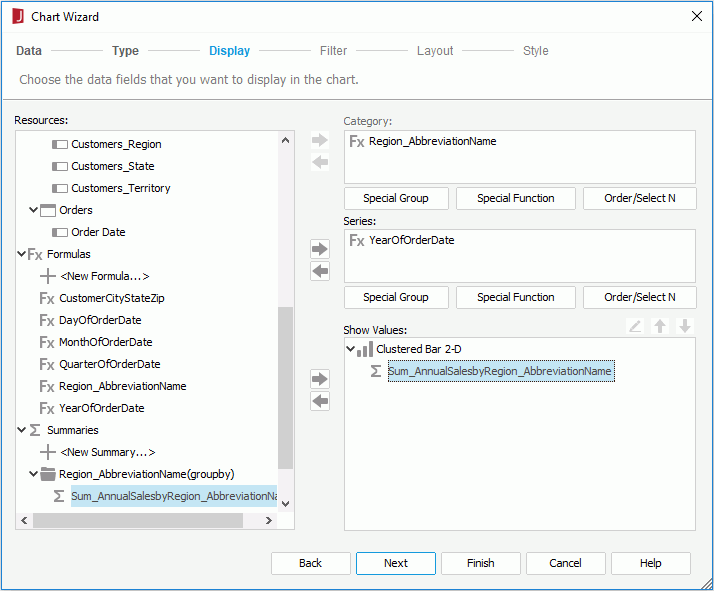Collapse the Orders node in Resources
714x591 pixels.
click(34, 210)
